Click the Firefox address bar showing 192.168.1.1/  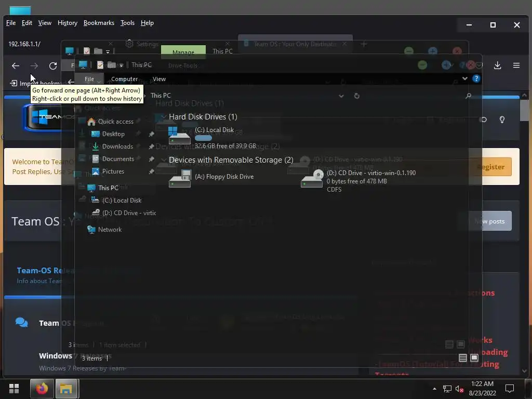[x=24, y=44]
